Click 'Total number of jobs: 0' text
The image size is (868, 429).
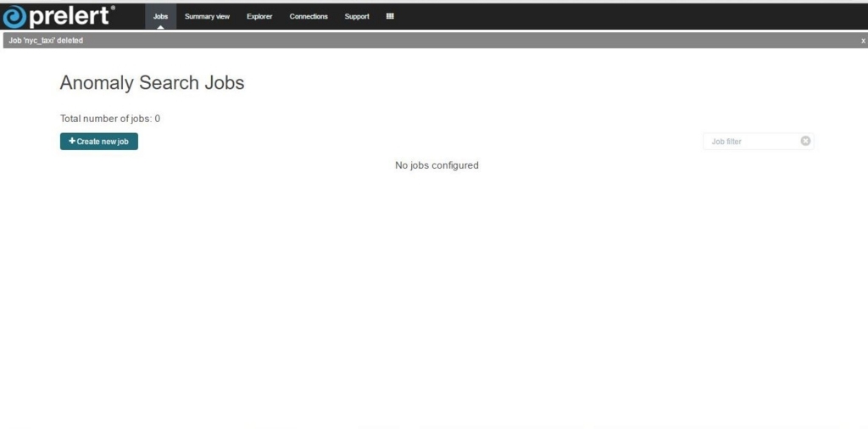110,119
